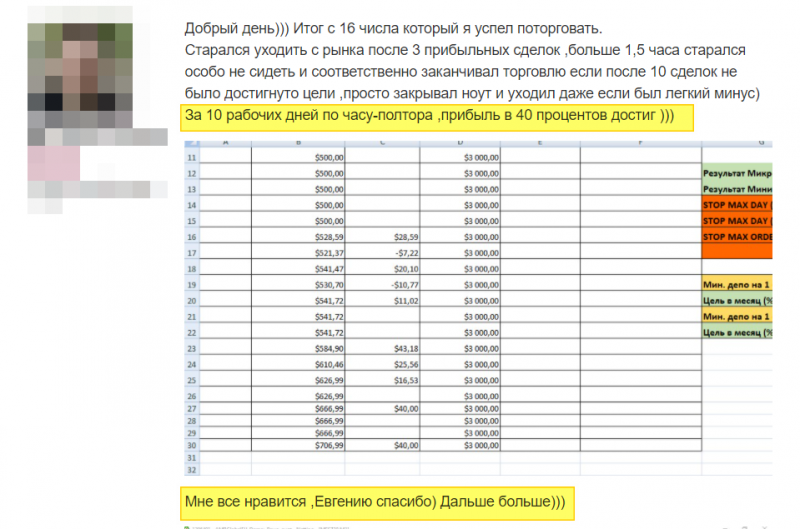Image resolution: width=800 pixels, height=529 pixels.
Task: Select the $3 000,00 cell in row 11
Action: pos(460,158)
